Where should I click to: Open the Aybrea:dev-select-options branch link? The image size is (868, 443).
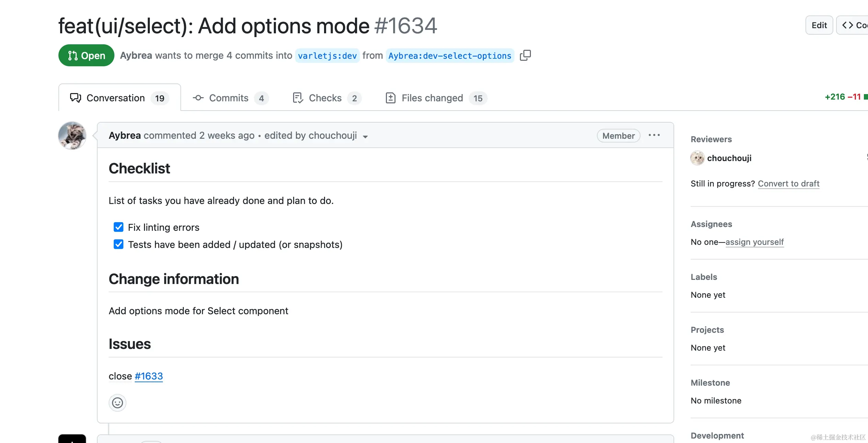449,56
